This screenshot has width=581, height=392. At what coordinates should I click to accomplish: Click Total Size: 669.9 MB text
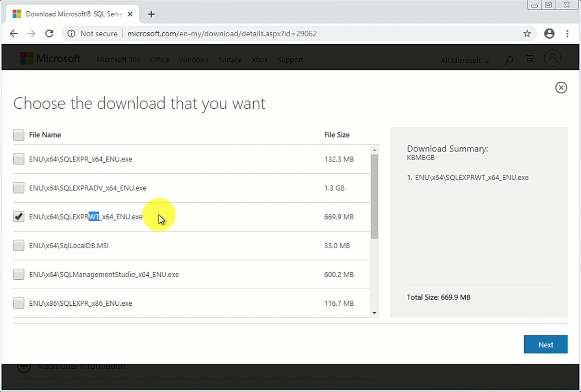tap(438, 297)
